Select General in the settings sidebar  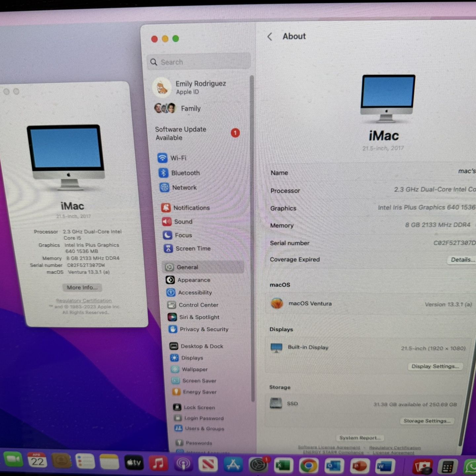(203, 267)
